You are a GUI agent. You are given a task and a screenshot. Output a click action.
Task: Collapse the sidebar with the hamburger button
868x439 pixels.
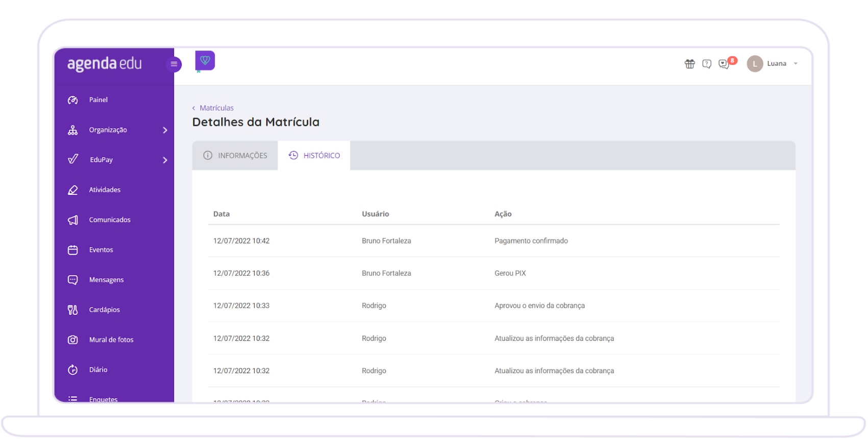click(173, 64)
